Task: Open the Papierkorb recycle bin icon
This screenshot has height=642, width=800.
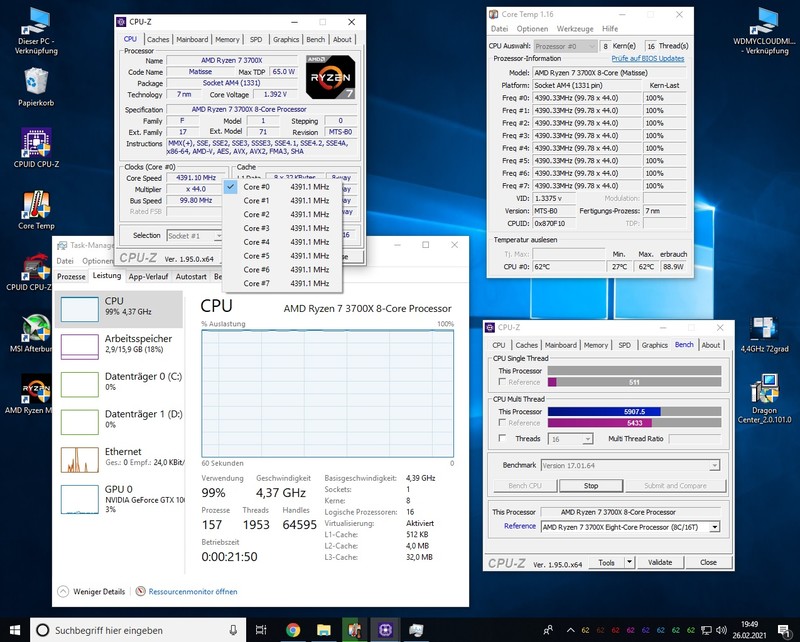Action: tap(36, 88)
